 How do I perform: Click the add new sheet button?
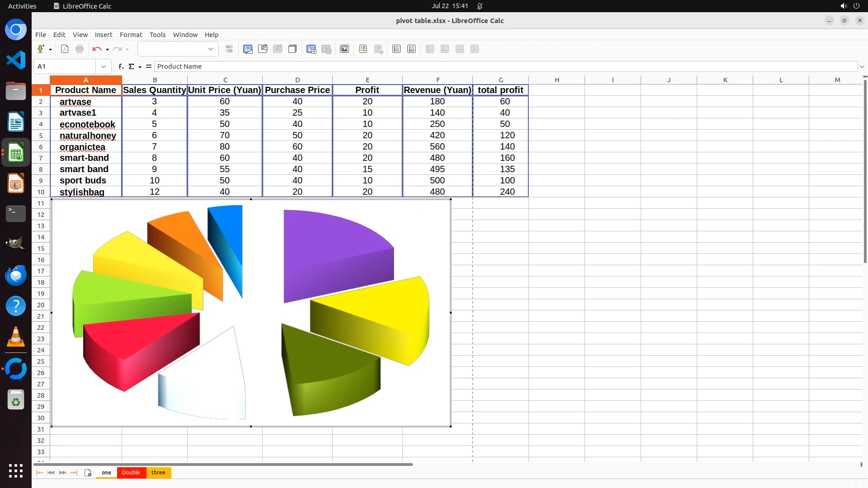88,473
